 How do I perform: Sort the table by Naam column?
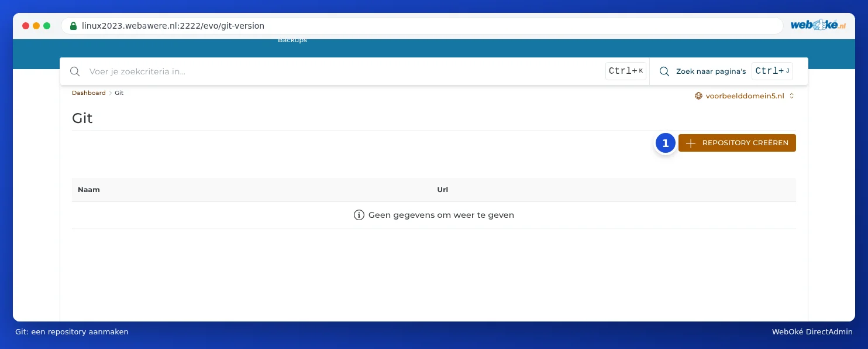[x=89, y=190]
